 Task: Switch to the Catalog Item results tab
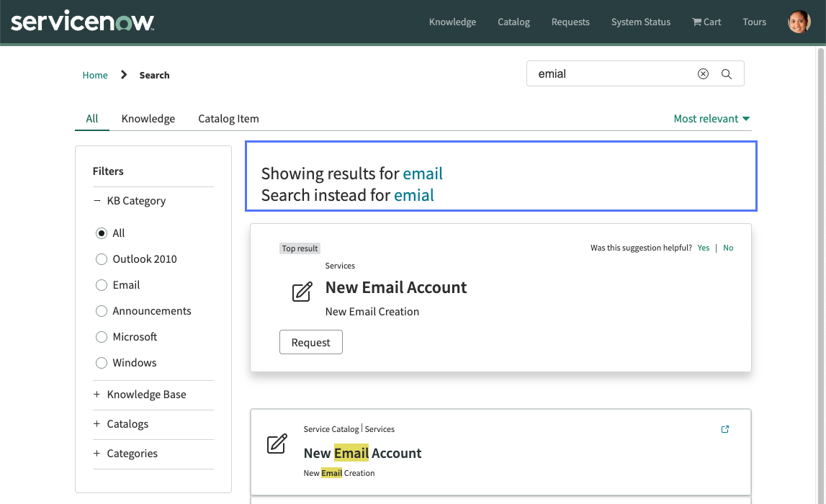tap(228, 119)
